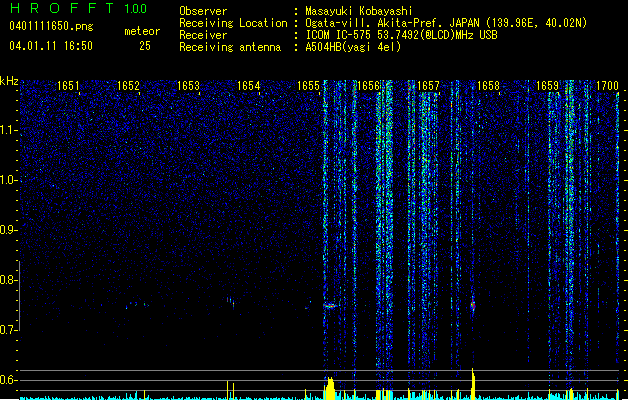Click the 0.9 kHz frequency label
This screenshot has height=400, width=629.
[8, 230]
